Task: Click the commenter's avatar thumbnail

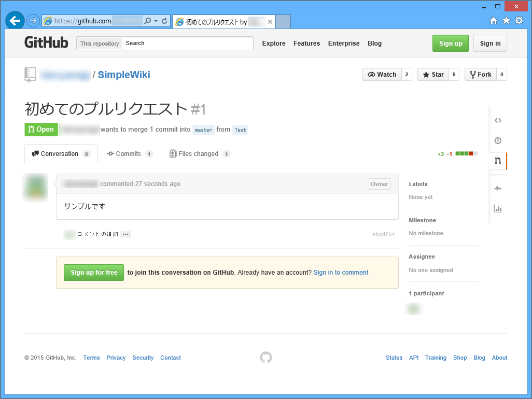Action: [35, 188]
